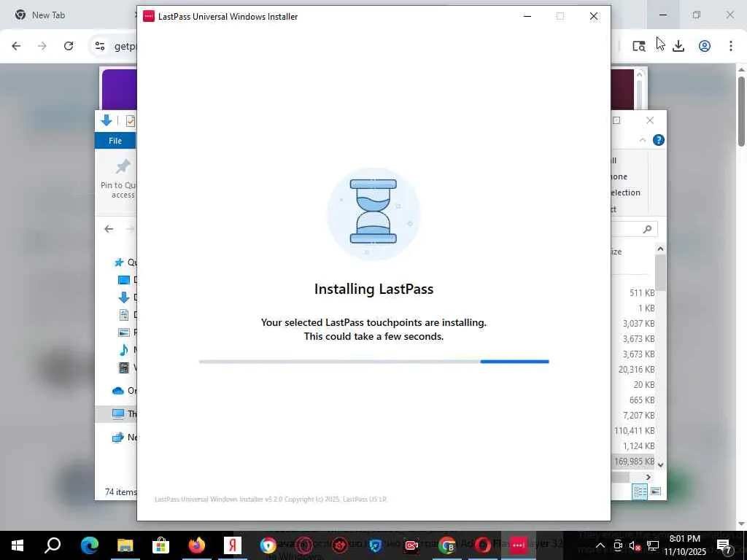Open File tab in File Explorer

(115, 141)
